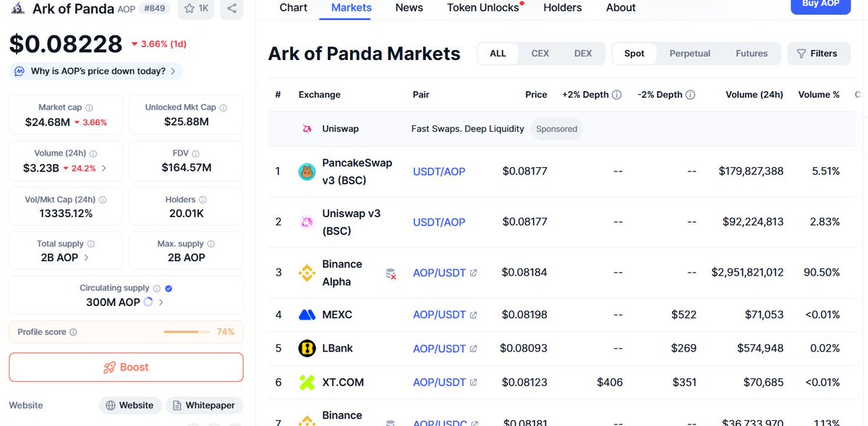Click the +2% Depth info icon
This screenshot has height=426, width=868.
click(x=616, y=95)
